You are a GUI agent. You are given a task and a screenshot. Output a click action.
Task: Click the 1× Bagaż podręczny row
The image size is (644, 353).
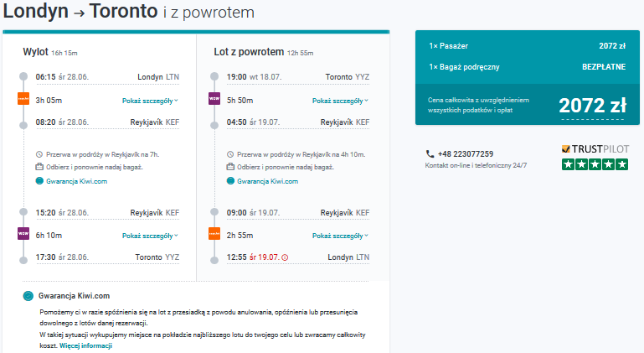tap(527, 66)
